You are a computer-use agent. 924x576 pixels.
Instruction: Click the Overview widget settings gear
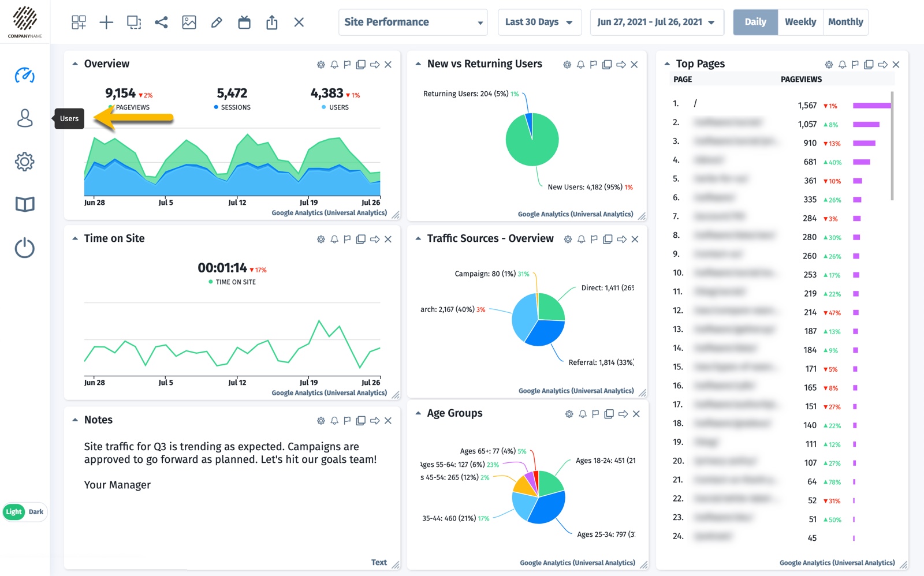click(x=321, y=65)
